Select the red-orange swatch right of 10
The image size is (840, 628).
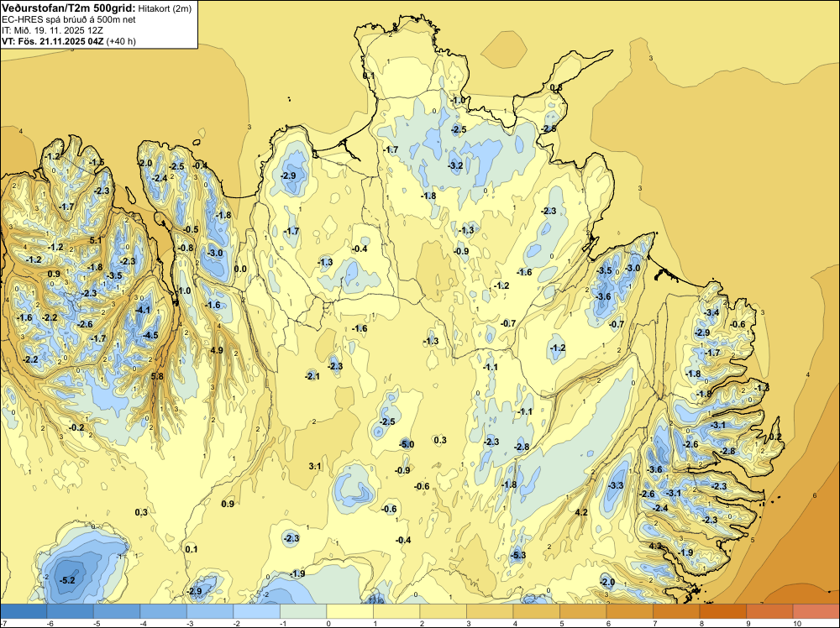[x=816, y=611]
